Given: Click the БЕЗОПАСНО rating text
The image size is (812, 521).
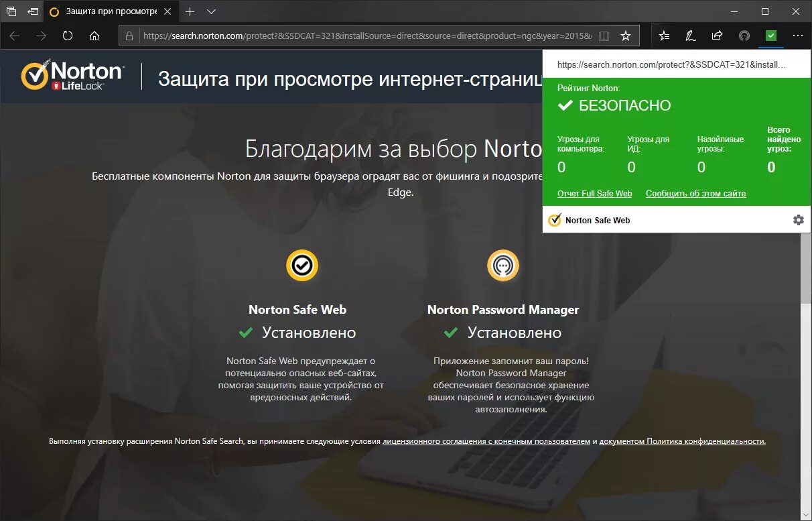Looking at the screenshot, I should 624,105.
